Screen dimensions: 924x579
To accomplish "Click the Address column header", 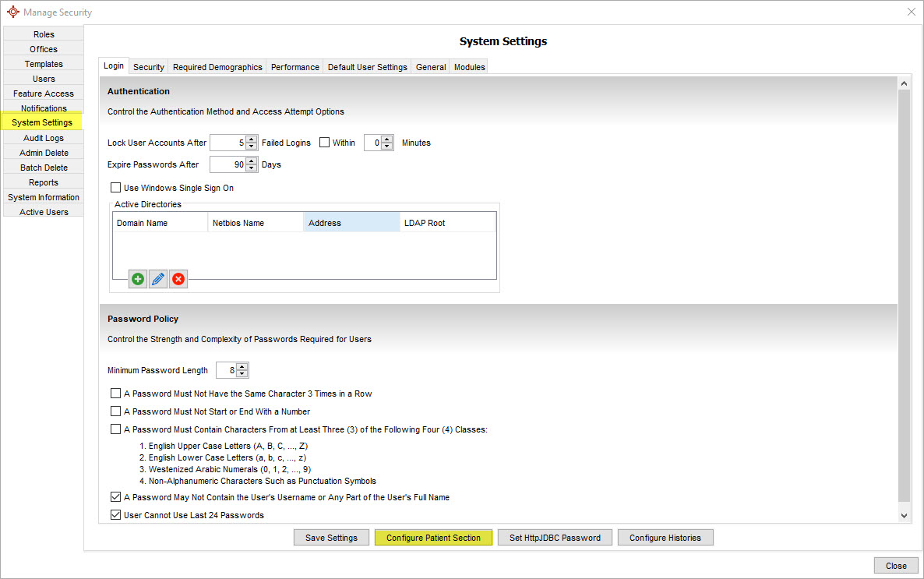I will tap(351, 223).
